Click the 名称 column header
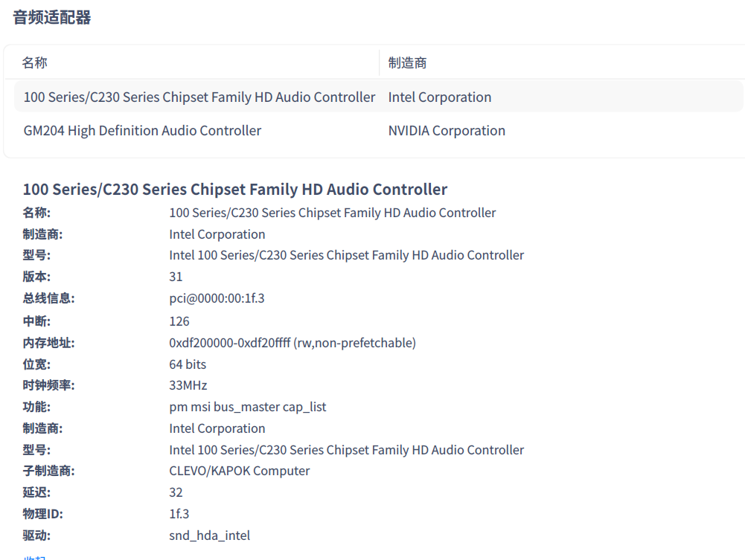Screen dimensions: 745x560 point(34,63)
